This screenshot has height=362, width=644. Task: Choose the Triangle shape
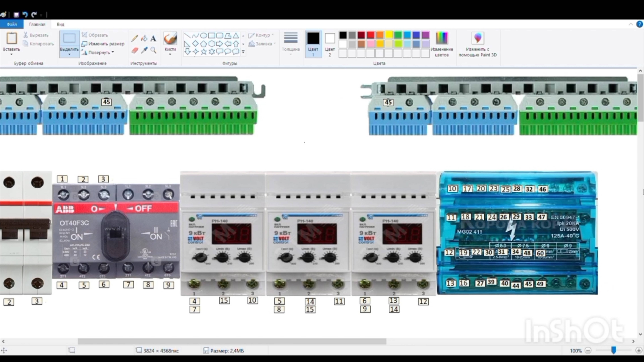[236, 36]
